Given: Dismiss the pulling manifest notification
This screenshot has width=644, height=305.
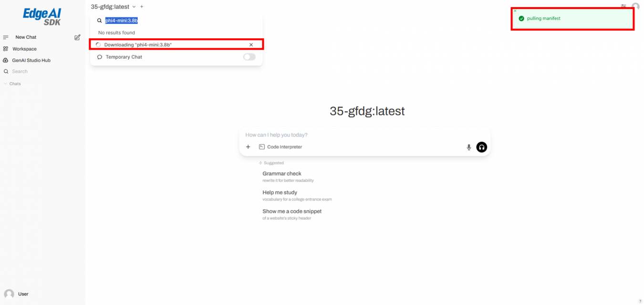Looking at the screenshot, I should point(515,11).
